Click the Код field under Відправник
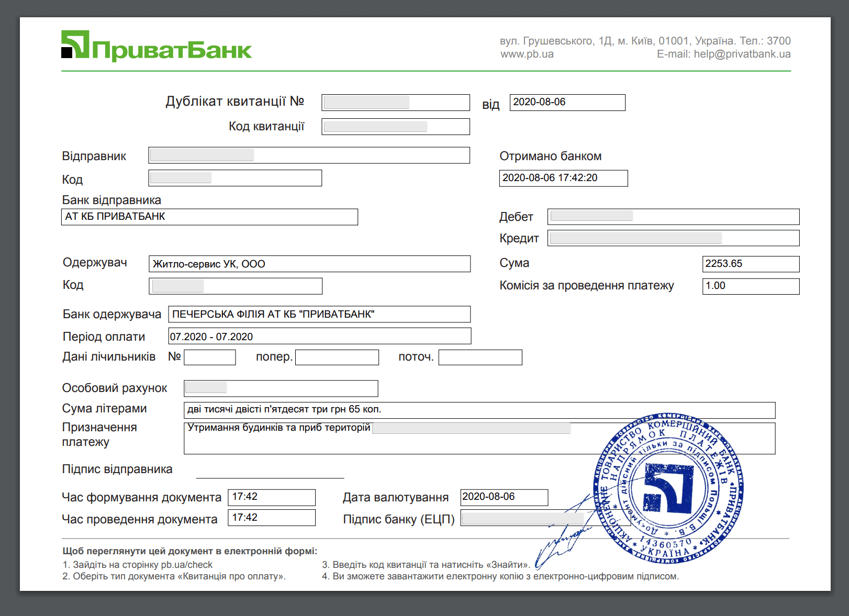The width and height of the screenshot is (849, 616). [x=235, y=178]
